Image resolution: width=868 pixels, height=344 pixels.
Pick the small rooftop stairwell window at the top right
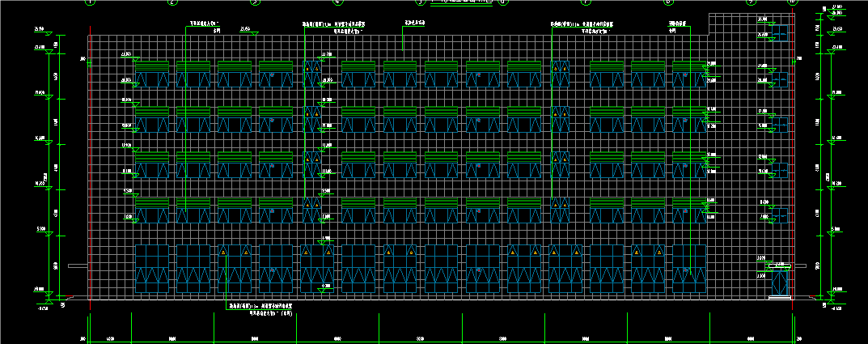[x=780, y=33]
